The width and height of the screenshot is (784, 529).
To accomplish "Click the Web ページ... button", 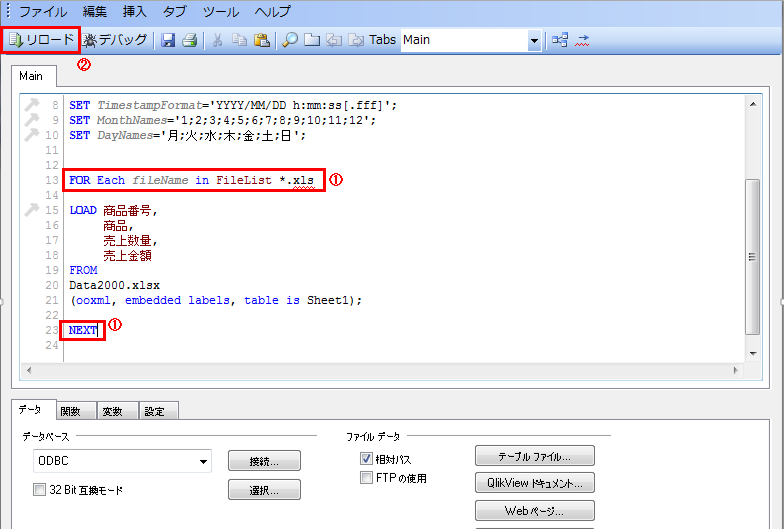I will pyautogui.click(x=534, y=511).
